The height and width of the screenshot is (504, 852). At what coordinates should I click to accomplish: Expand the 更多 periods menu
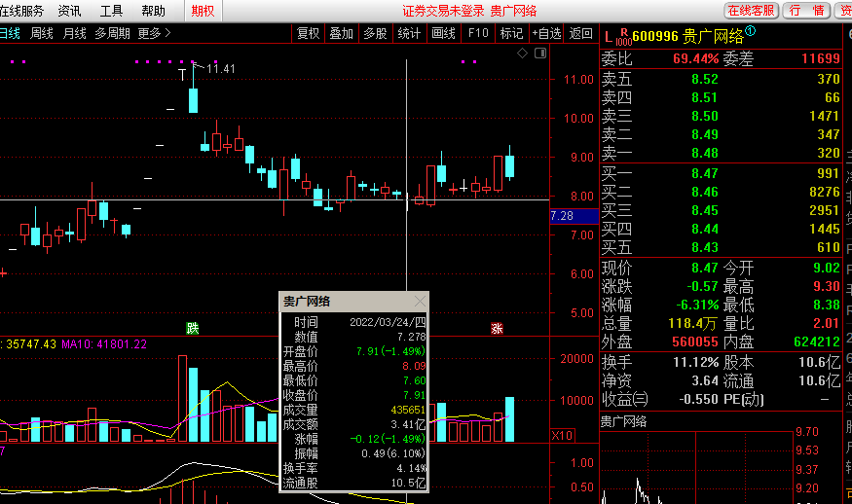click(x=153, y=33)
